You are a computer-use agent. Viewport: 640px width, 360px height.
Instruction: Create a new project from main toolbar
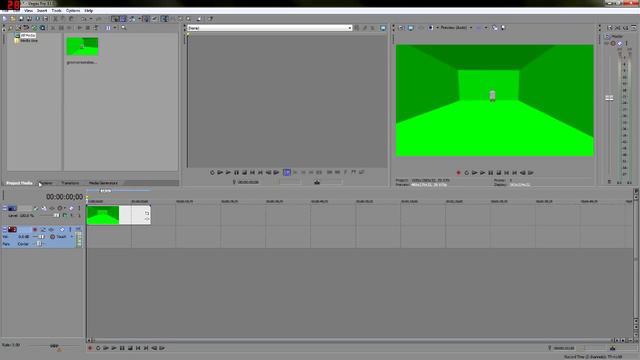pyautogui.click(x=4, y=19)
